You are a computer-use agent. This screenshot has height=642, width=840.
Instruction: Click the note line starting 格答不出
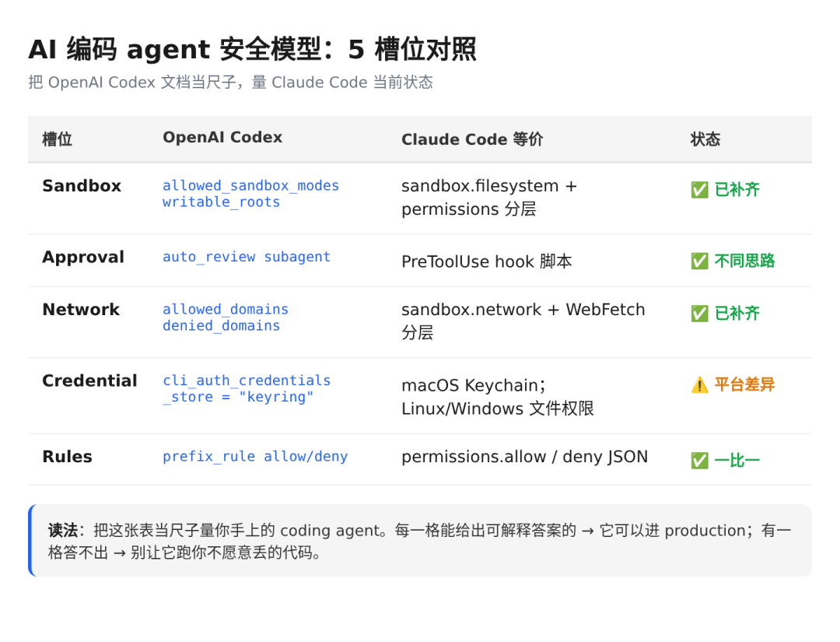pyautogui.click(x=184, y=553)
